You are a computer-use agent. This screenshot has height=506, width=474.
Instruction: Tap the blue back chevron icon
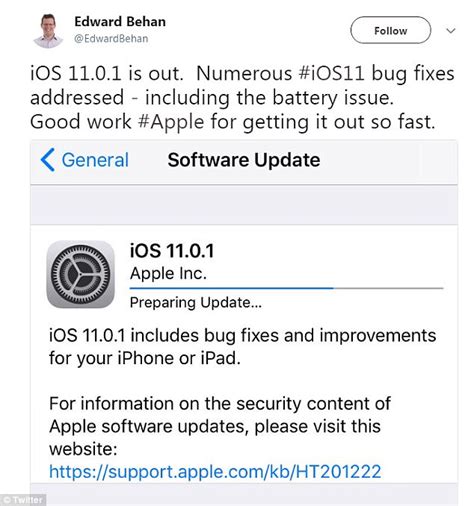pyautogui.click(x=47, y=160)
